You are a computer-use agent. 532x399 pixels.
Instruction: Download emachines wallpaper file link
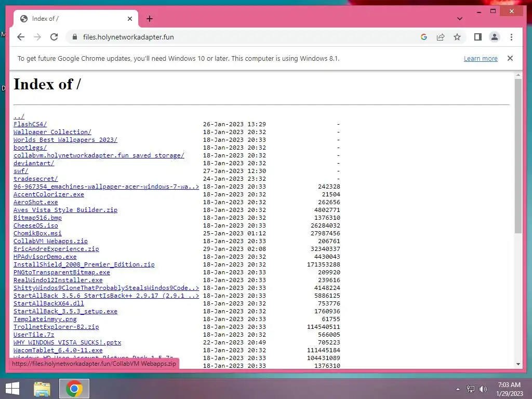point(106,187)
